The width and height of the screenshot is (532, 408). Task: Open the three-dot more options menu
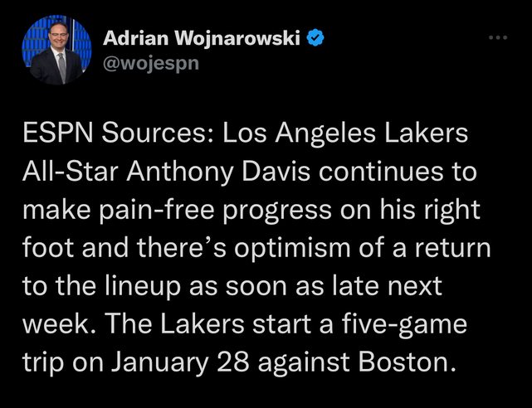point(498,37)
